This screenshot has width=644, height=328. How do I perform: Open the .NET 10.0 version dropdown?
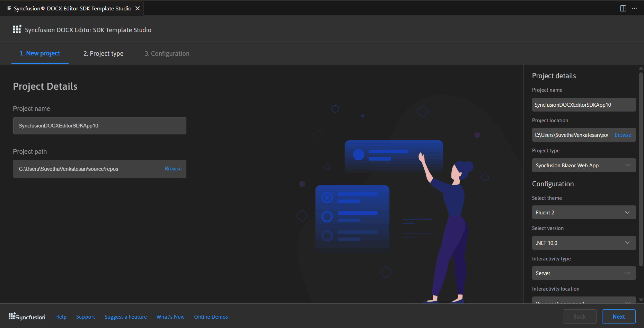coord(583,243)
